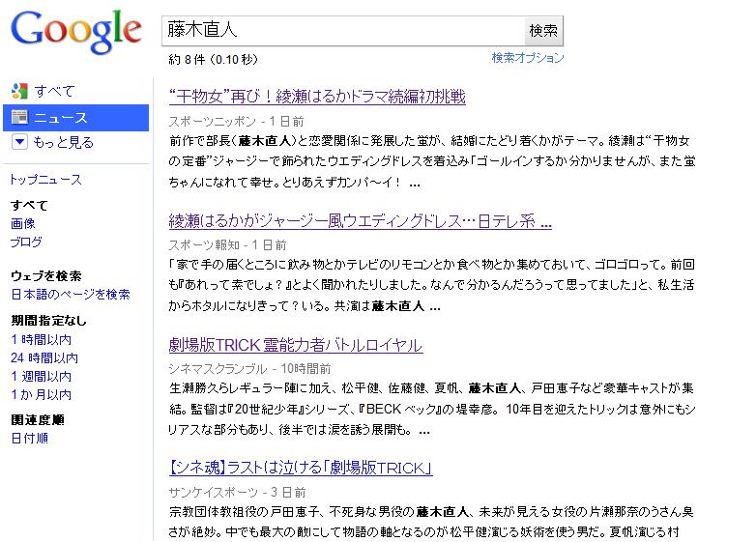
Task: Limit results to 24 時間以内
Action: [44, 358]
